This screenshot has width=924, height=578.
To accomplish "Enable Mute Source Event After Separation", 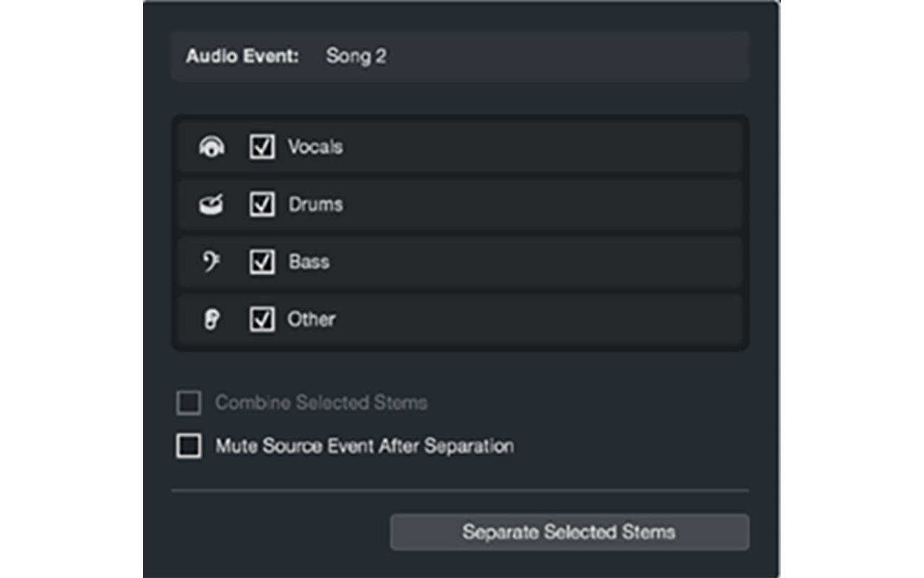I will [x=188, y=447].
